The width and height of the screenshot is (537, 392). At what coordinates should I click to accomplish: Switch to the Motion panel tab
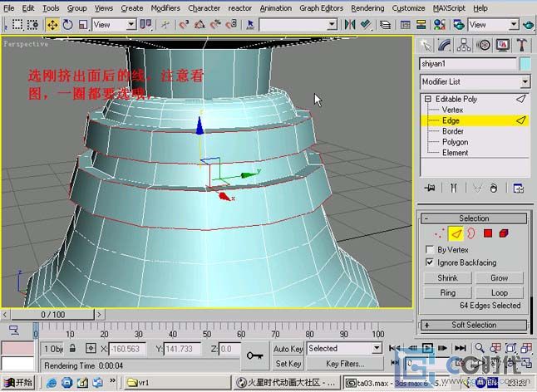pos(483,45)
